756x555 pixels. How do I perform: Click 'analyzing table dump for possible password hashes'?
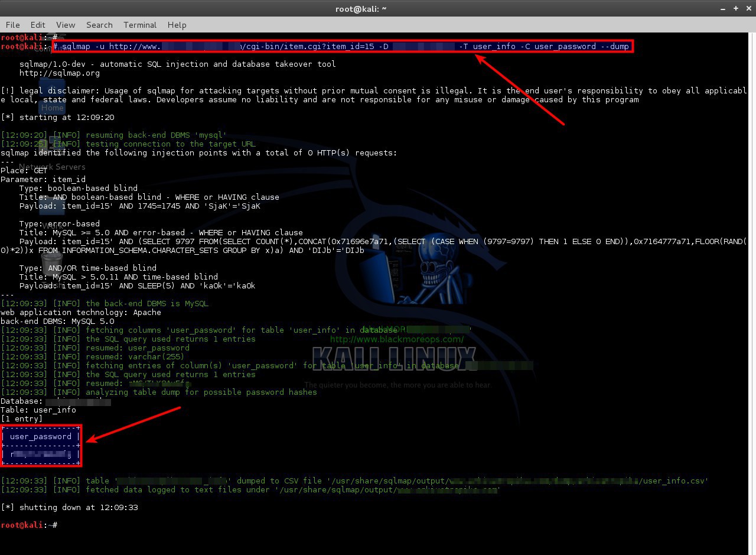pos(159,392)
